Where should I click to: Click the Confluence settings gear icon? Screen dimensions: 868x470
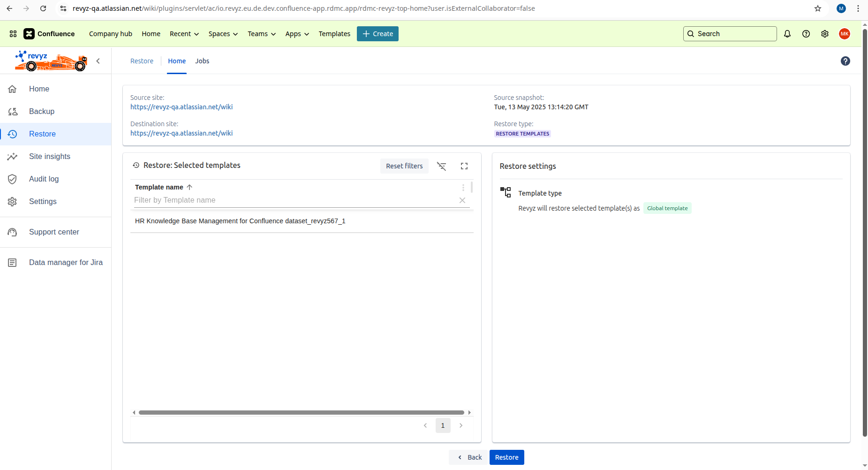pyautogui.click(x=825, y=34)
